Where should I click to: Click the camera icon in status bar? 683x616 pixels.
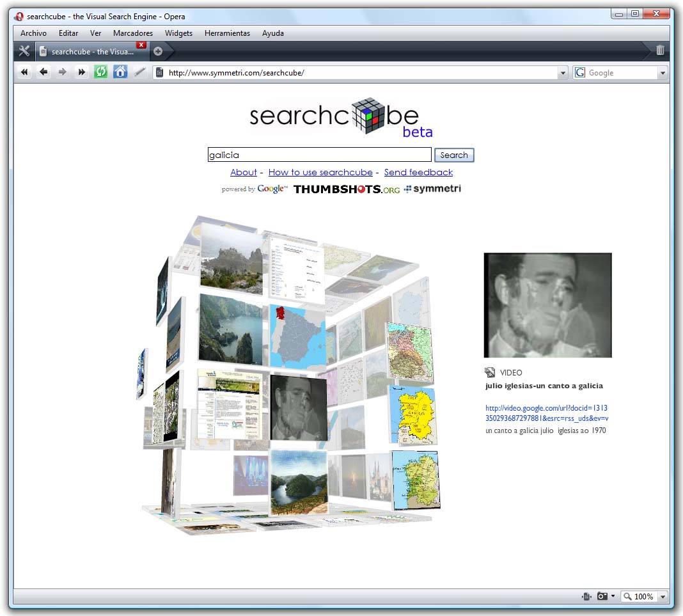pos(602,596)
